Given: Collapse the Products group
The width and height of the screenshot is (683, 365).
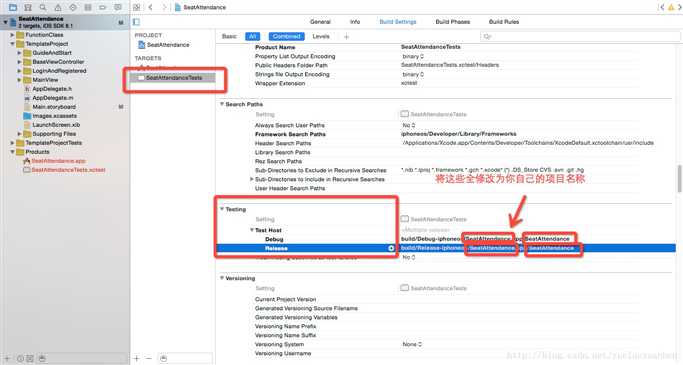Looking at the screenshot, I should point(12,152).
